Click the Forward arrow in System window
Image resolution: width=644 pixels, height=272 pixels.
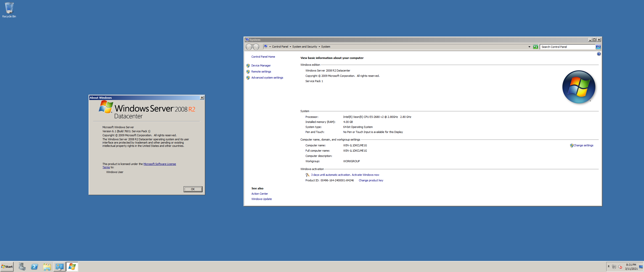(256, 47)
